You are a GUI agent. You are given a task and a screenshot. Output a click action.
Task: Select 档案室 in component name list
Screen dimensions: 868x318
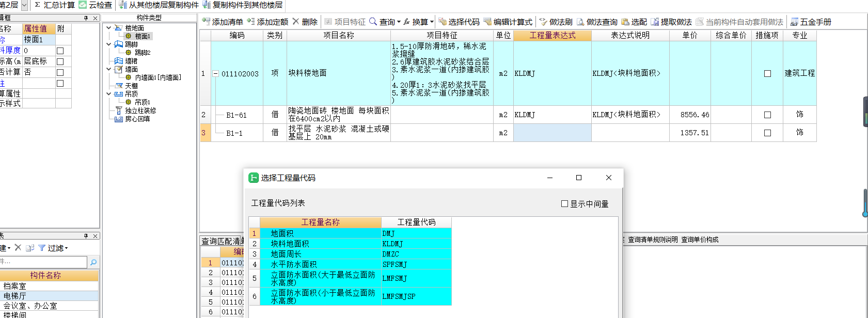[x=49, y=286]
